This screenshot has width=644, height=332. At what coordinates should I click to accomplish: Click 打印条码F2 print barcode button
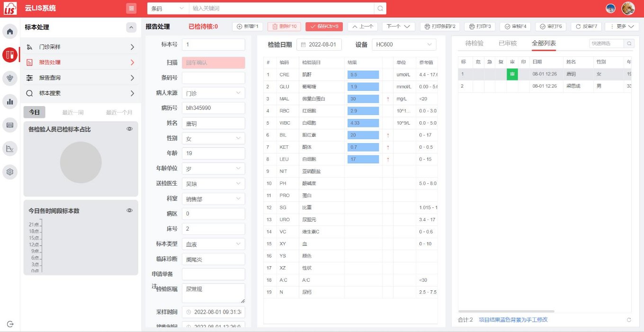(440, 27)
